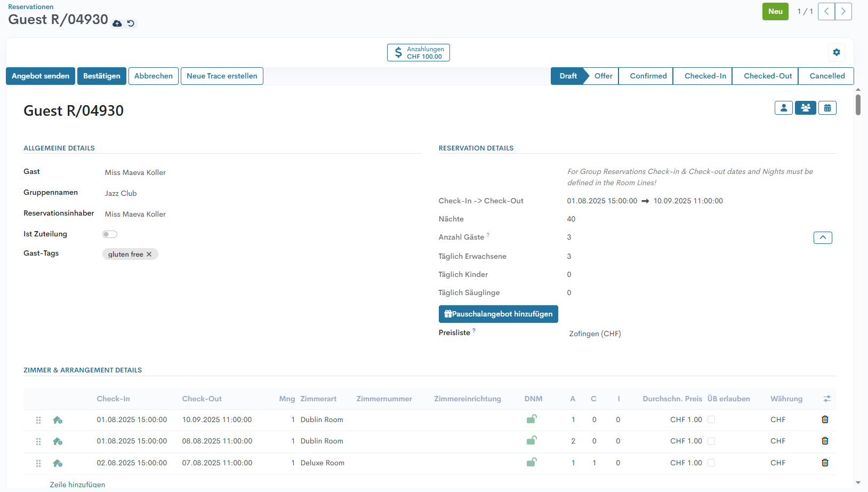Open column options adjust icon in table
The image size is (868, 492).
826,399
